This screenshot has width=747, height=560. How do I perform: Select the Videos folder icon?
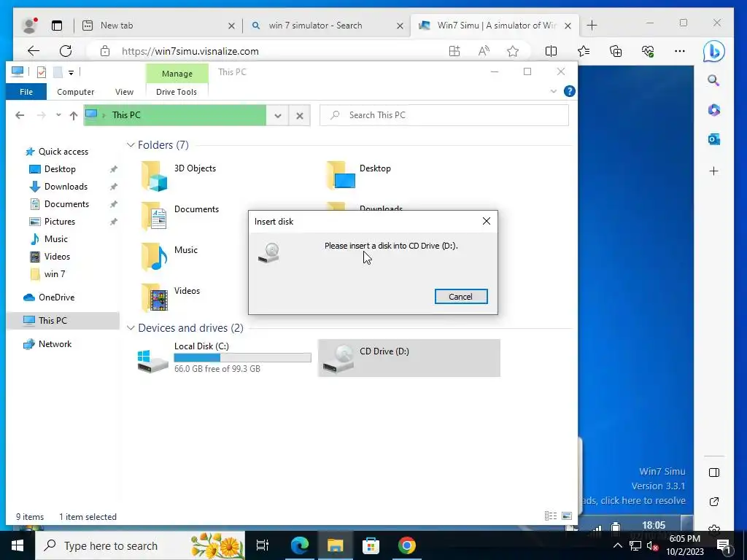pos(154,297)
